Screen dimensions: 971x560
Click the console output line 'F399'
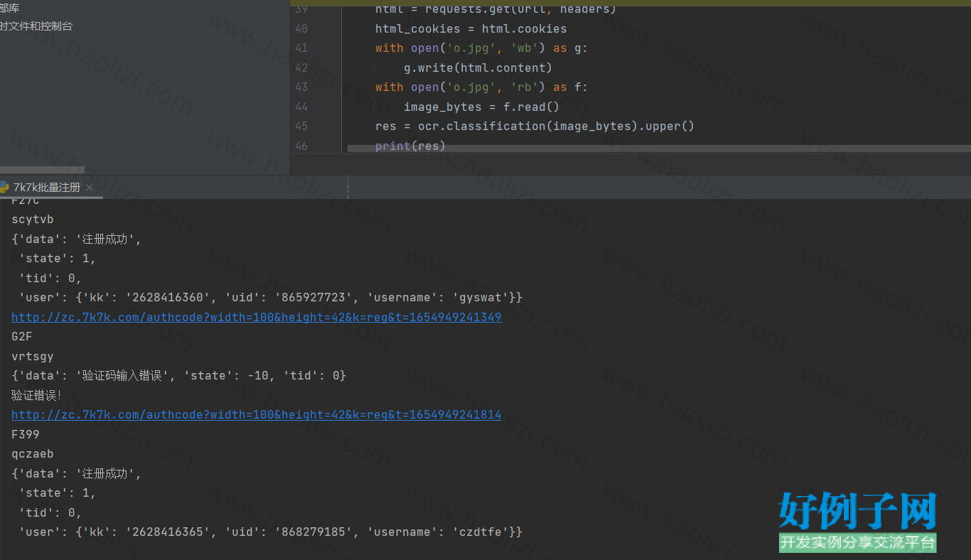[x=26, y=434]
